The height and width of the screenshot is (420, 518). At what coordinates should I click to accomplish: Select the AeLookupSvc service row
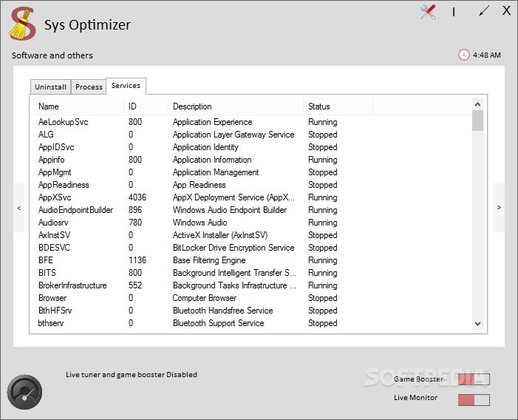pos(253,122)
